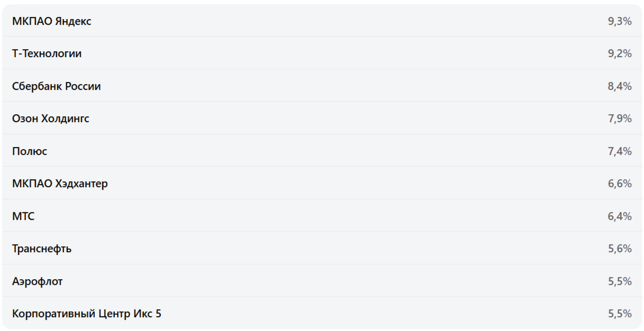Click the 9,3% share value
This screenshot has width=644, height=331.
click(x=620, y=21)
